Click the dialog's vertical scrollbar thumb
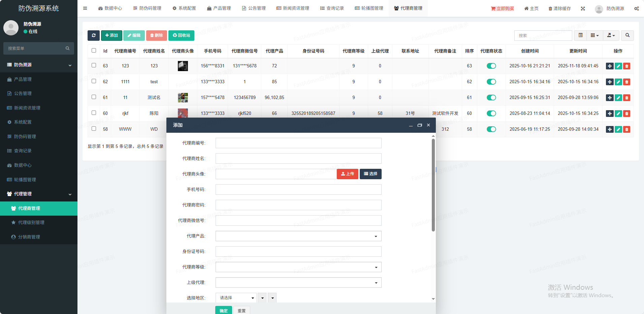Image resolution: width=644 pixels, height=314 pixels. coord(433,185)
